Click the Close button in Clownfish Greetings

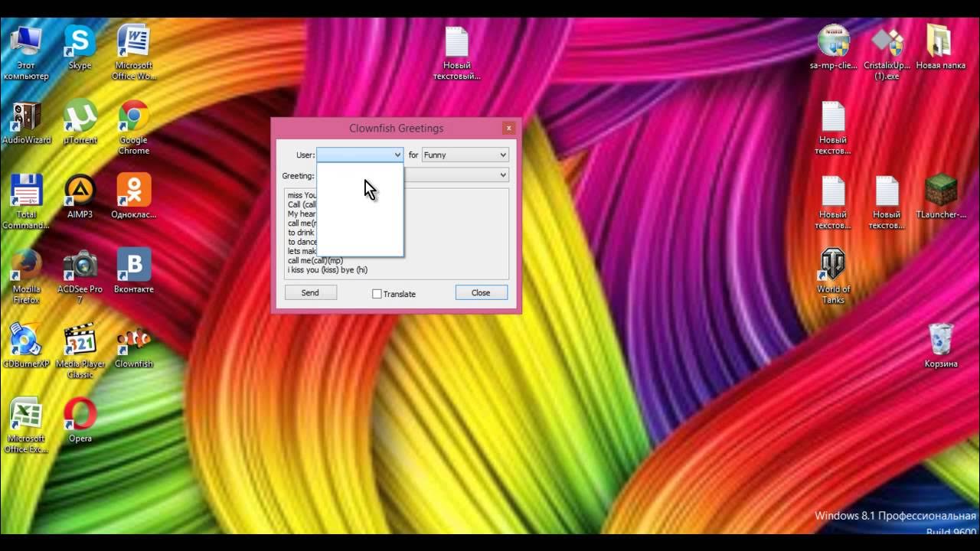click(x=481, y=292)
